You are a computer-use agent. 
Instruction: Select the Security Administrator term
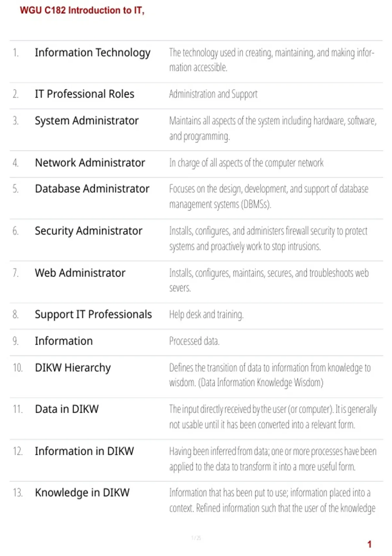tap(89, 231)
